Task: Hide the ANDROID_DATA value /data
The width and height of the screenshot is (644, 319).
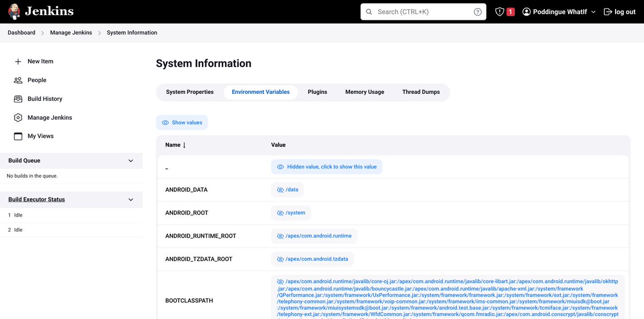Action: pyautogui.click(x=288, y=190)
